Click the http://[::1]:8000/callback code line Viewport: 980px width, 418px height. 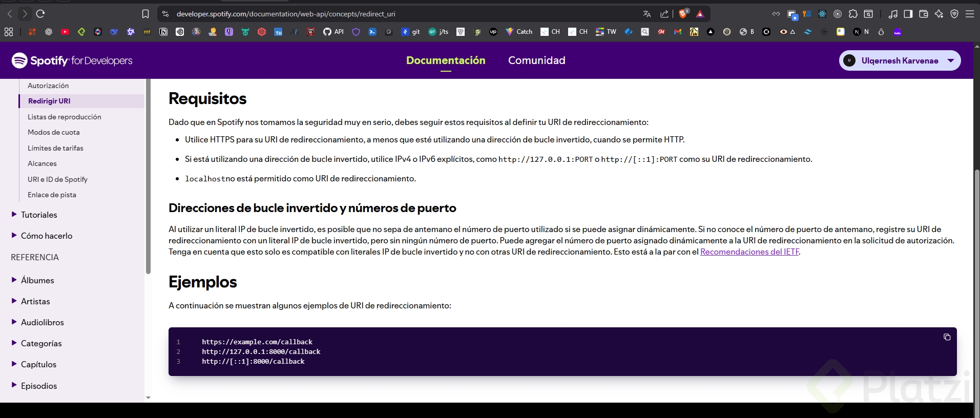click(x=253, y=361)
